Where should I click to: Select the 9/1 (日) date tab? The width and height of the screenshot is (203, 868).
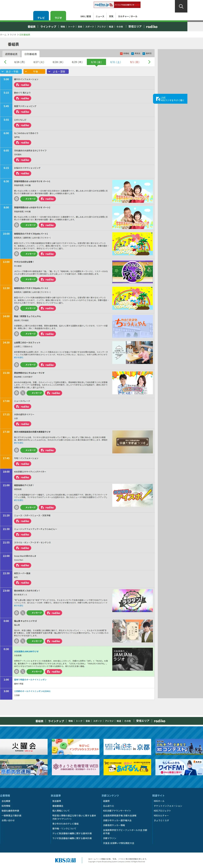point(135,62)
